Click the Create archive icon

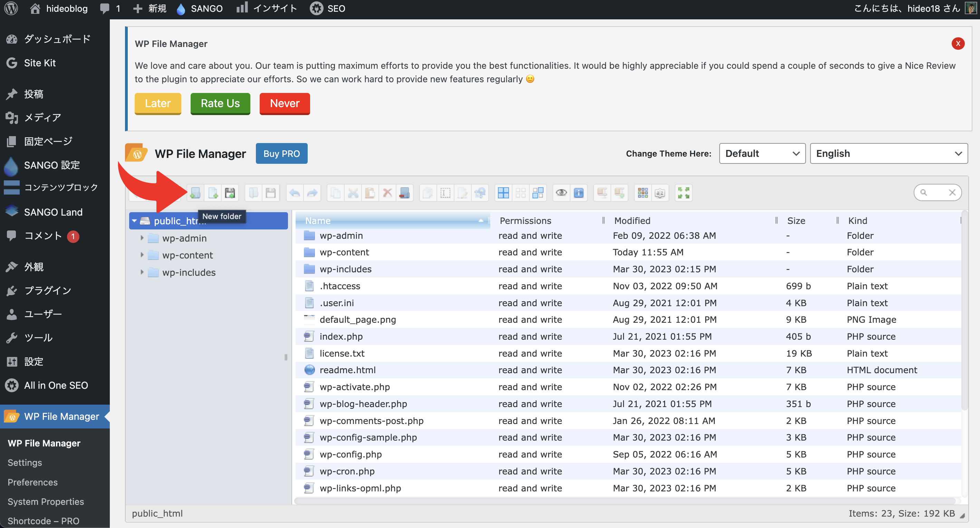(x=619, y=193)
